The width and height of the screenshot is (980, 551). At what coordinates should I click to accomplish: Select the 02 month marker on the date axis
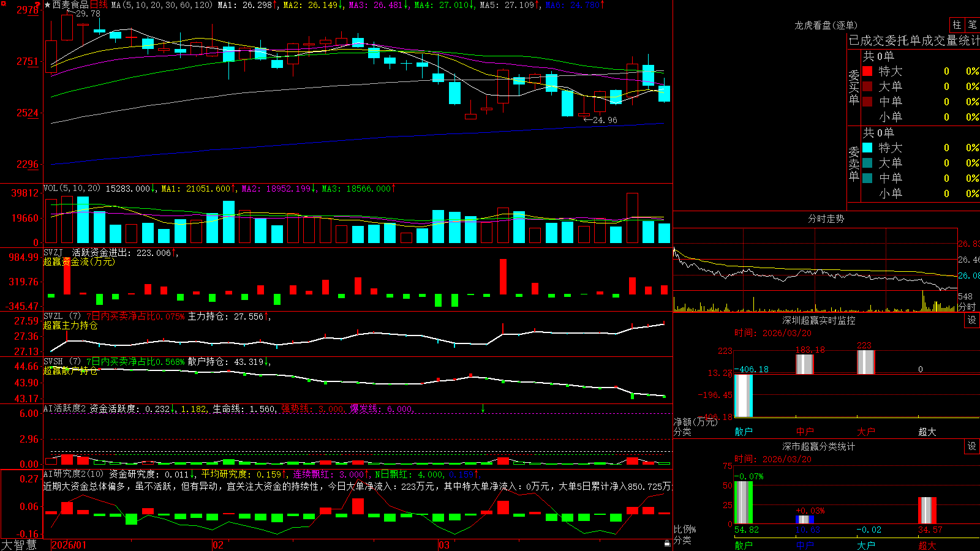pyautogui.click(x=218, y=545)
